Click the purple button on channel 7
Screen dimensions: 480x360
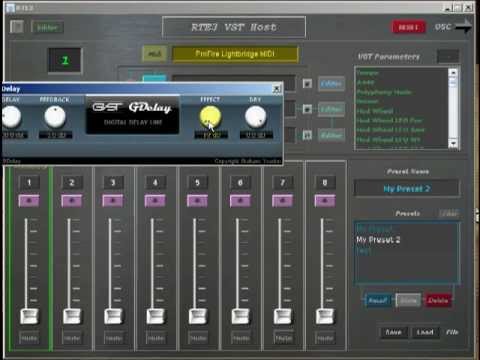[x=283, y=201]
